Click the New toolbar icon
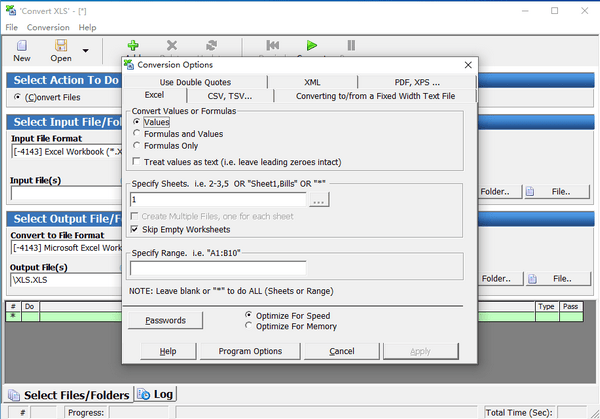 click(21, 47)
